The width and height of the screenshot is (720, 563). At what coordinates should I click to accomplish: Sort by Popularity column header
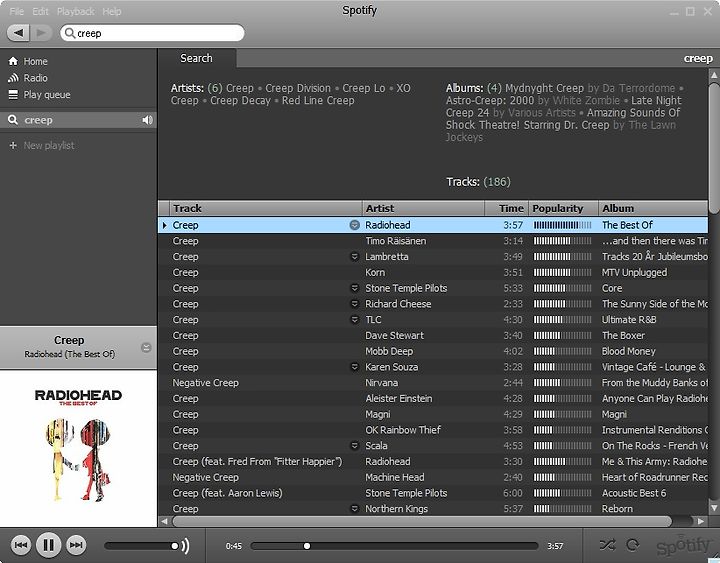[x=563, y=208]
